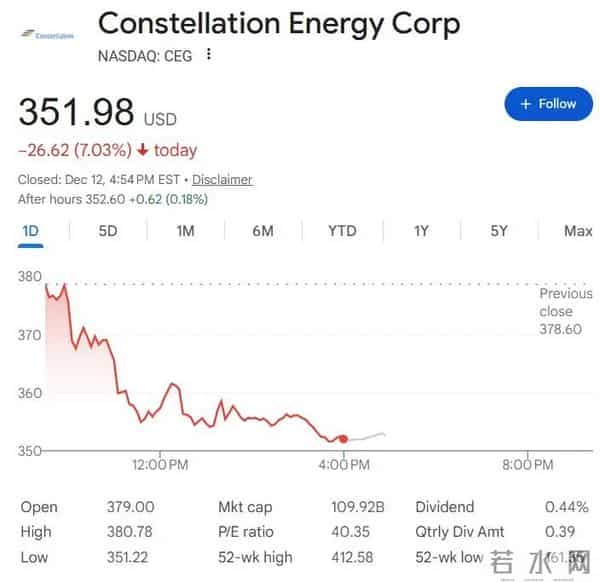Screen dimensions: 600x582
Task: Show the 6M chart range
Action: pos(263,231)
